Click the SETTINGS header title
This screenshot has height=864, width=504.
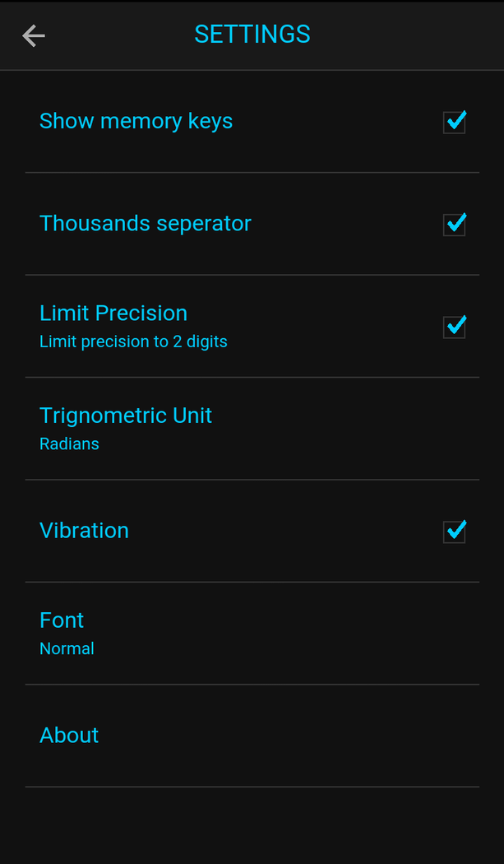[x=252, y=35]
